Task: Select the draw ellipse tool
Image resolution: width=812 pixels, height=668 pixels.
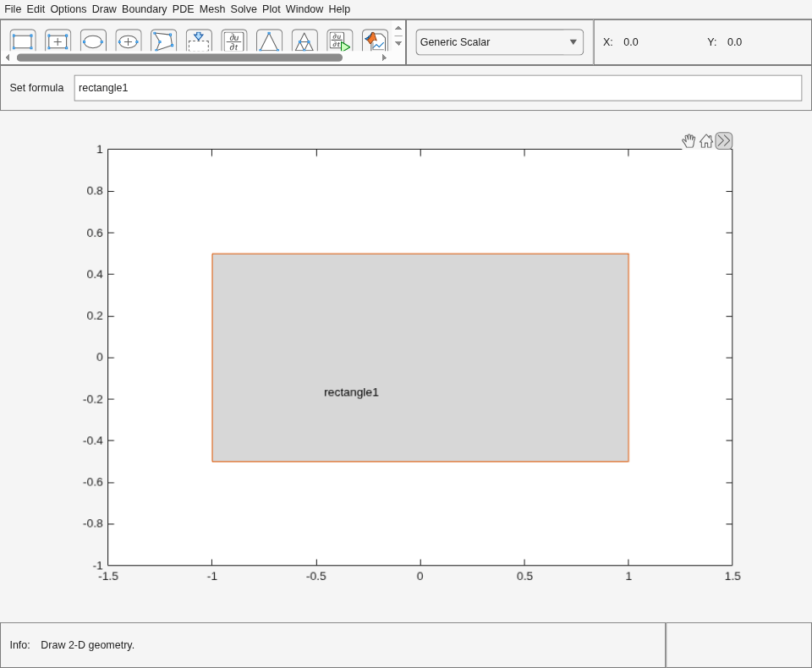Action: coord(93,41)
